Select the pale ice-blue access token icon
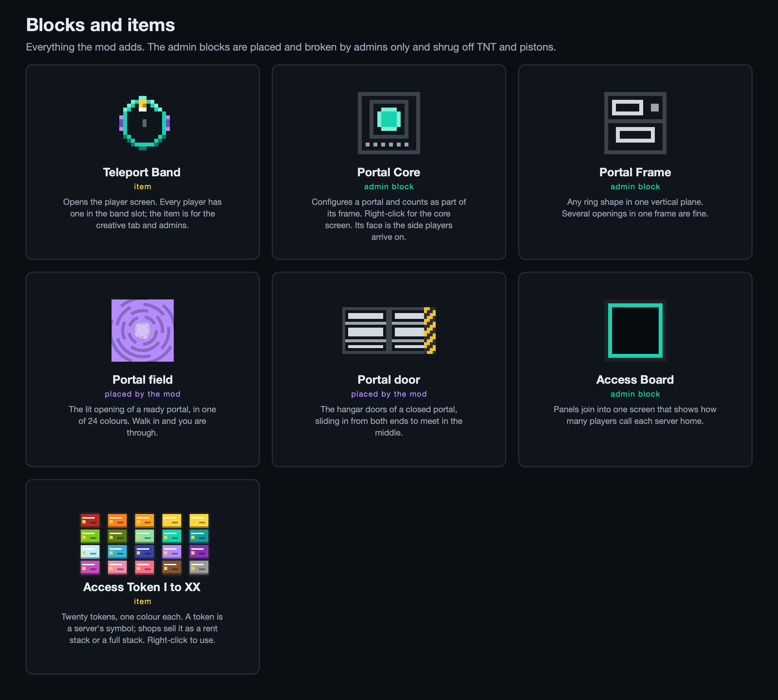The width and height of the screenshot is (778, 700). [x=90, y=552]
